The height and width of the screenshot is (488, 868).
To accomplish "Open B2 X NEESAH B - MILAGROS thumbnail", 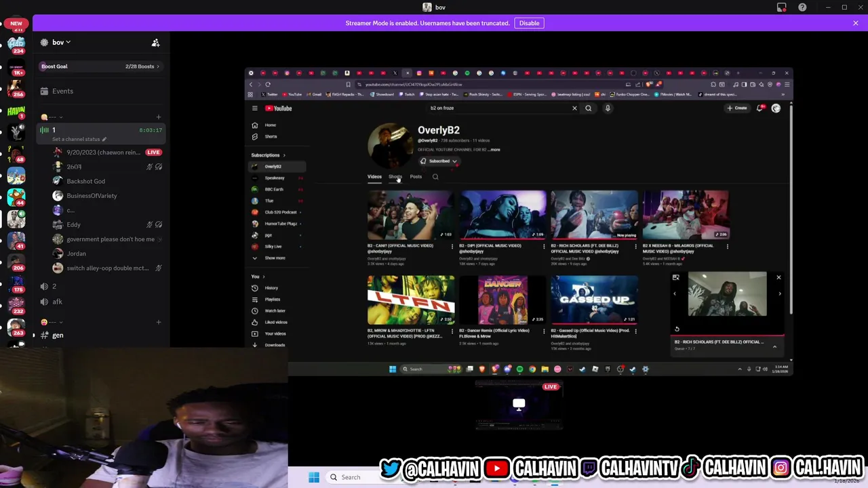I will pyautogui.click(x=686, y=215).
